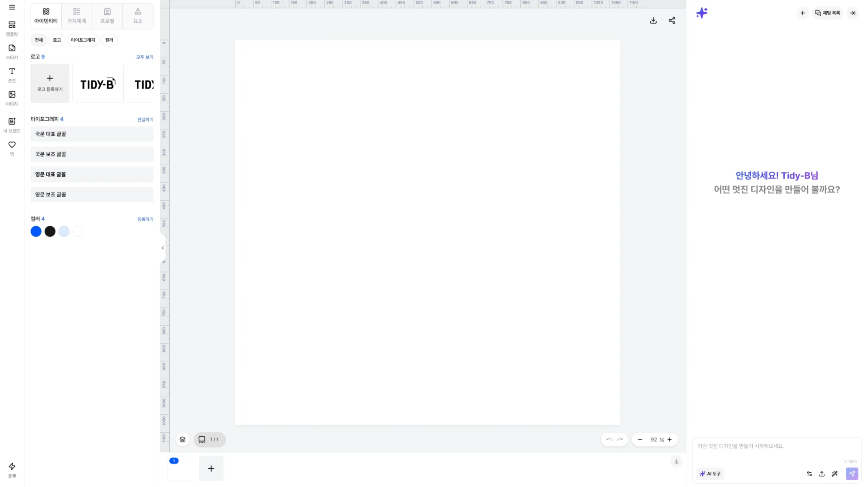Open the 이미지 image panel

click(x=12, y=98)
